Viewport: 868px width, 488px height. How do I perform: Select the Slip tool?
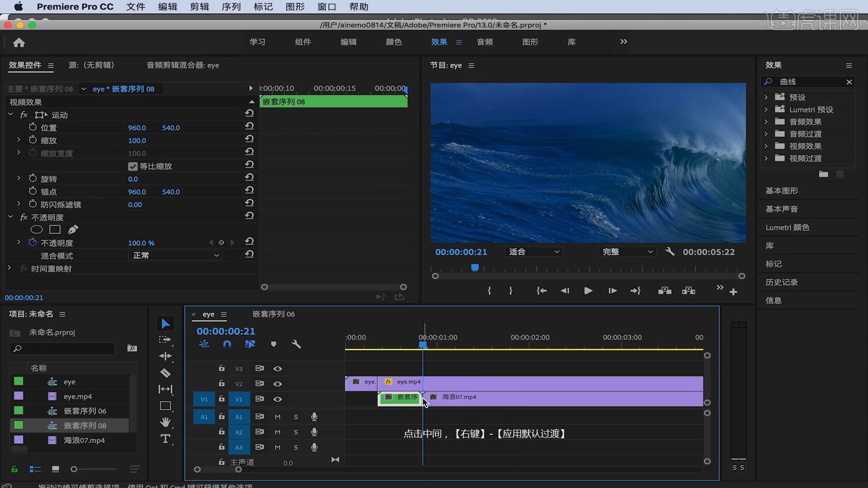pos(165,389)
